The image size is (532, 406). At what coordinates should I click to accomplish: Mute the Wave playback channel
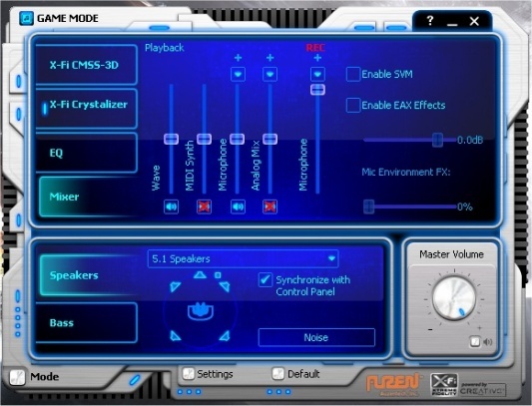tap(171, 206)
